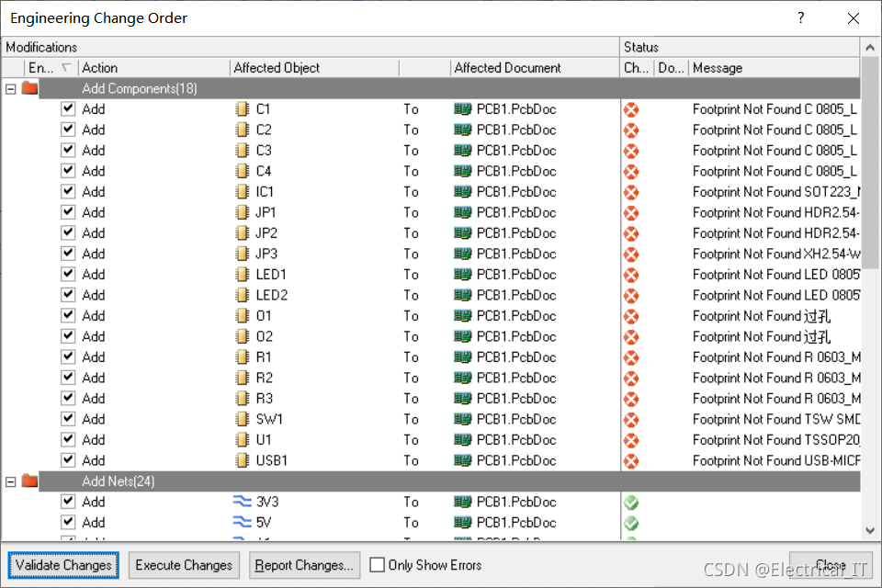The width and height of the screenshot is (882, 588).
Task: Toggle the enable checkbox for JP2
Action: [68, 232]
